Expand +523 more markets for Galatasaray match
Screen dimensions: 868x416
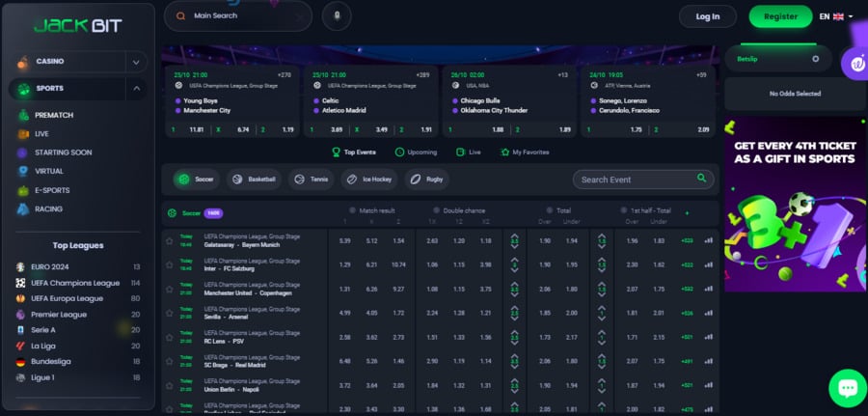click(x=687, y=241)
